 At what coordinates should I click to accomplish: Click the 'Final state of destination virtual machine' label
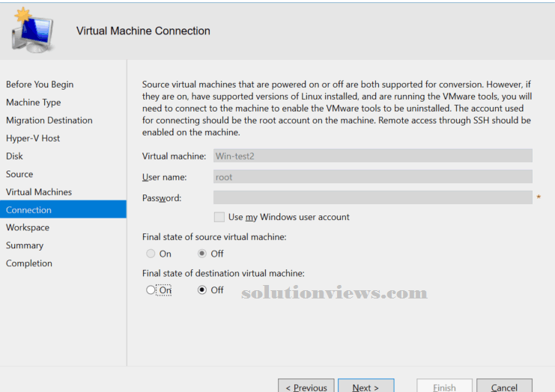click(x=223, y=273)
